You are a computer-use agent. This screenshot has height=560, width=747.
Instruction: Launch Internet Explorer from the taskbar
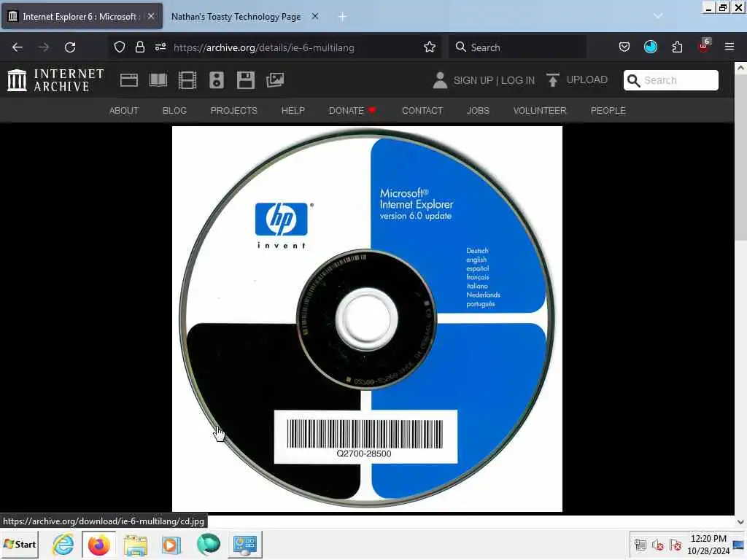[63, 544]
